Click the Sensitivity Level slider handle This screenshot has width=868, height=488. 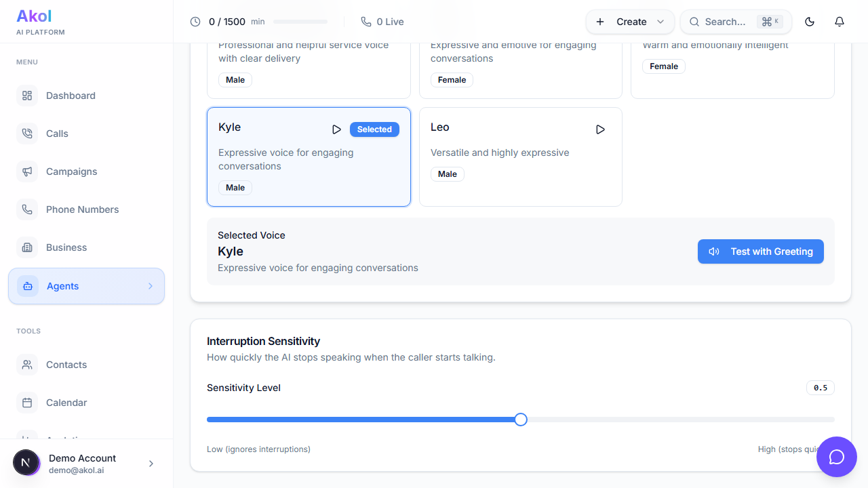521,420
